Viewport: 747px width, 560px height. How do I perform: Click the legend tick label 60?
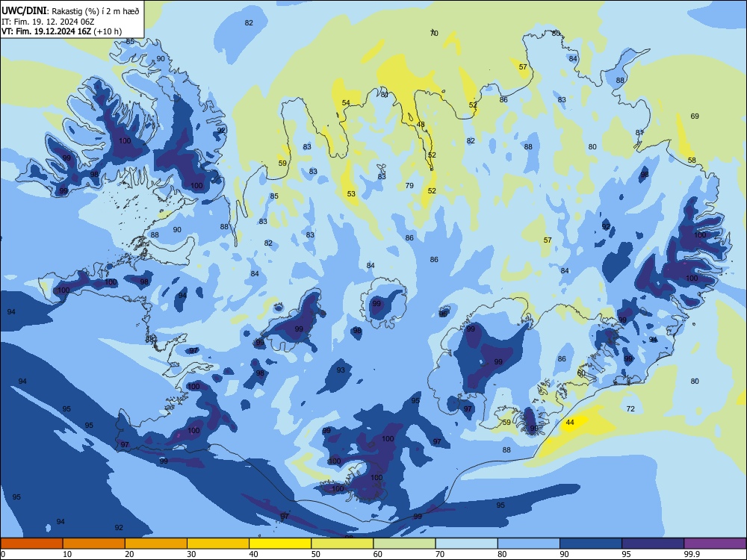tap(378, 554)
